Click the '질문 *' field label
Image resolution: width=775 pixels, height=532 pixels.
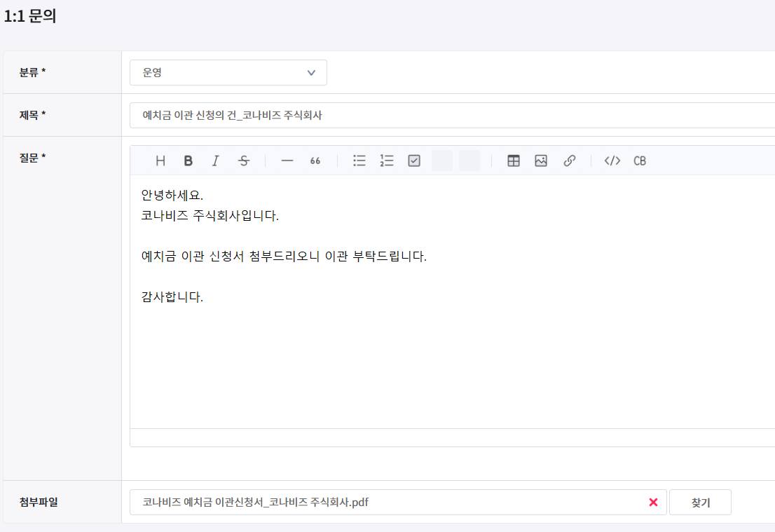(33, 158)
